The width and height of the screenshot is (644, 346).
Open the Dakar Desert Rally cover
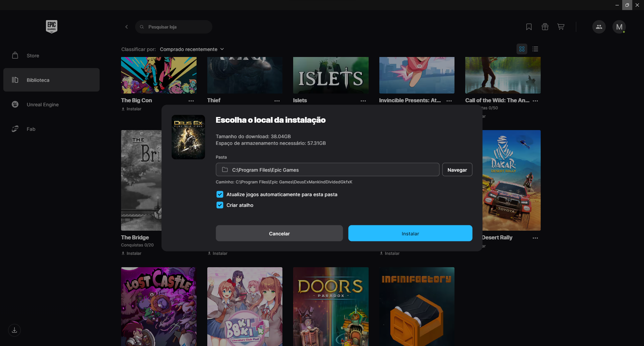tap(512, 180)
